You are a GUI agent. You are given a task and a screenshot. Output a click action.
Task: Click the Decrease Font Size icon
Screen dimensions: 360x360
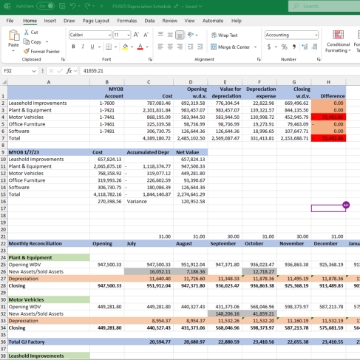146,35
